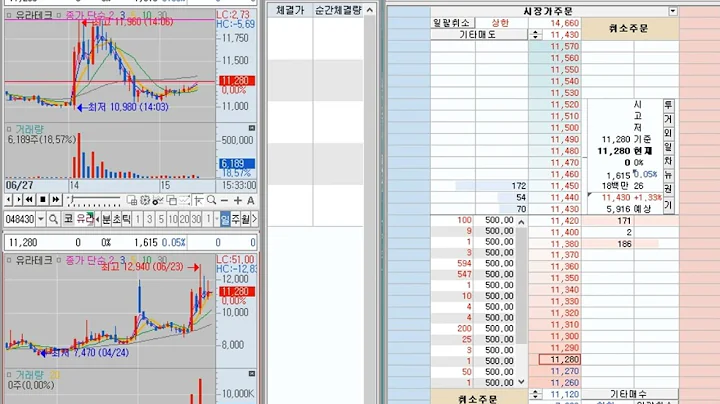The image size is (720, 404).
Task: Click the '기타매수' other buy button
Action: pyautogui.click(x=630, y=394)
